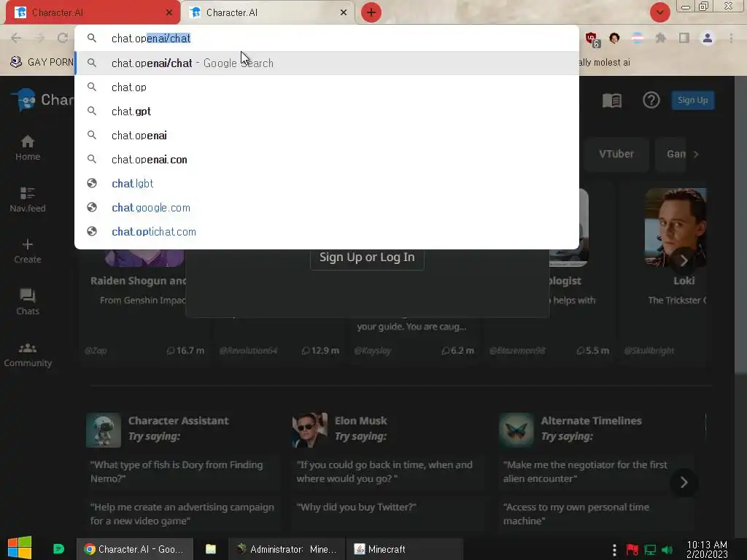
Task: Click the striped flag extension icon
Action: click(638, 38)
